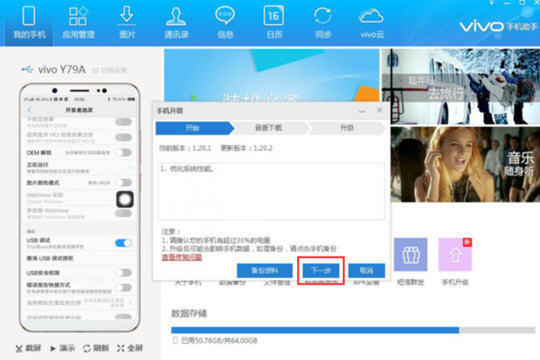Click the update notes text box
Image resolution: width=540 pixels, height=360 pixels.
pyautogui.click(x=271, y=191)
